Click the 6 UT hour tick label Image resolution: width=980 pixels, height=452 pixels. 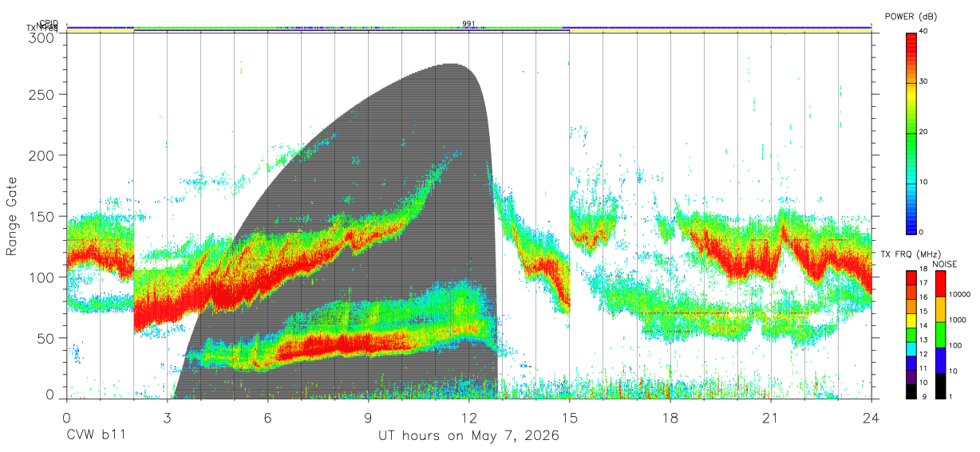point(268,417)
